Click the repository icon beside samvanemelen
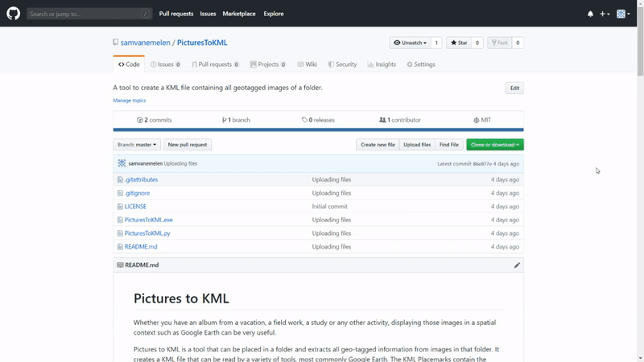Viewport: 644px width, 362px height. (x=115, y=43)
